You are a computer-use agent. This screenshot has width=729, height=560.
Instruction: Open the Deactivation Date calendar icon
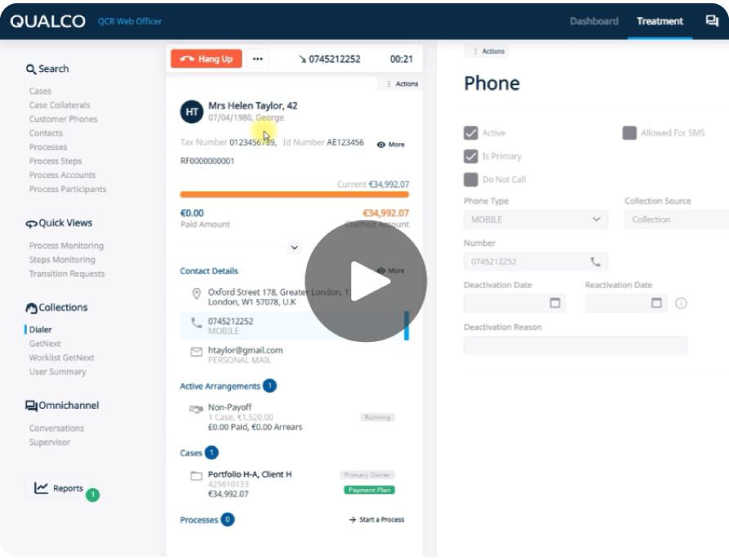pos(558,303)
